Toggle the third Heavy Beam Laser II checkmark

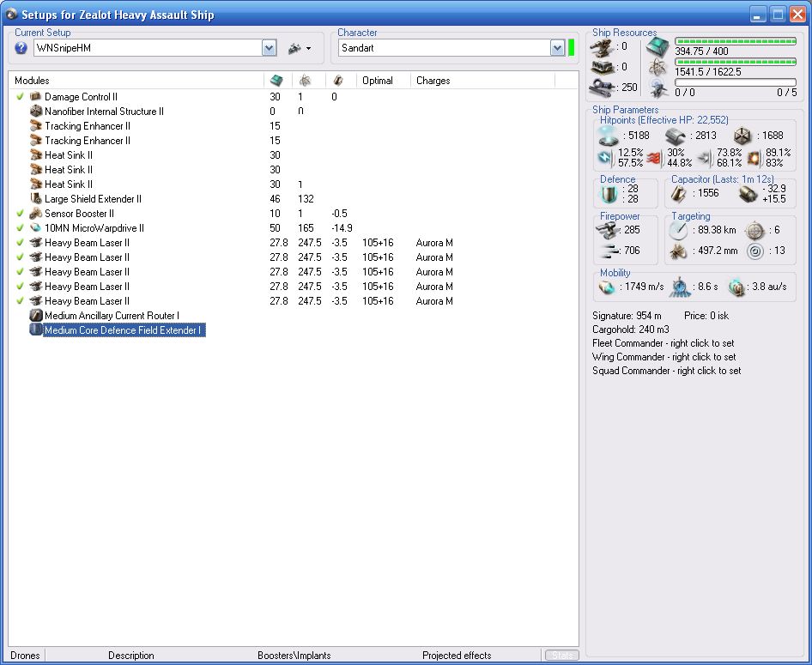tap(21, 271)
